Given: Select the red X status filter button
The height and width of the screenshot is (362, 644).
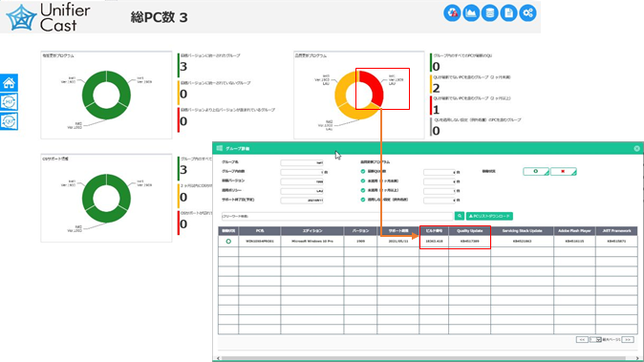Looking at the screenshot, I should [x=563, y=171].
